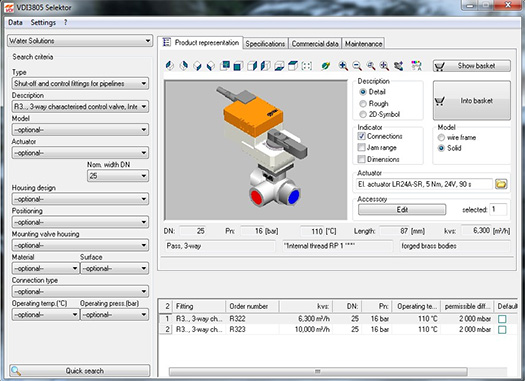
Task: Switch to the Specifications tab
Action: pos(265,44)
